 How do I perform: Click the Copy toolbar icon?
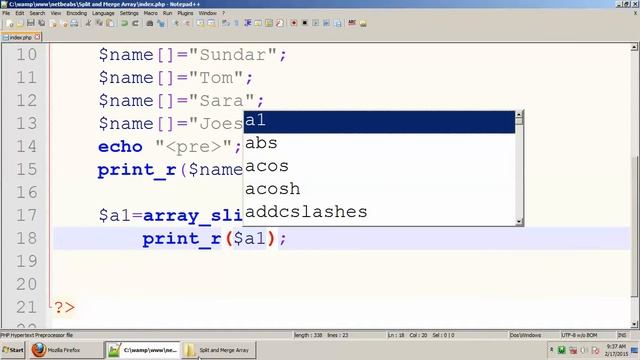99,23
